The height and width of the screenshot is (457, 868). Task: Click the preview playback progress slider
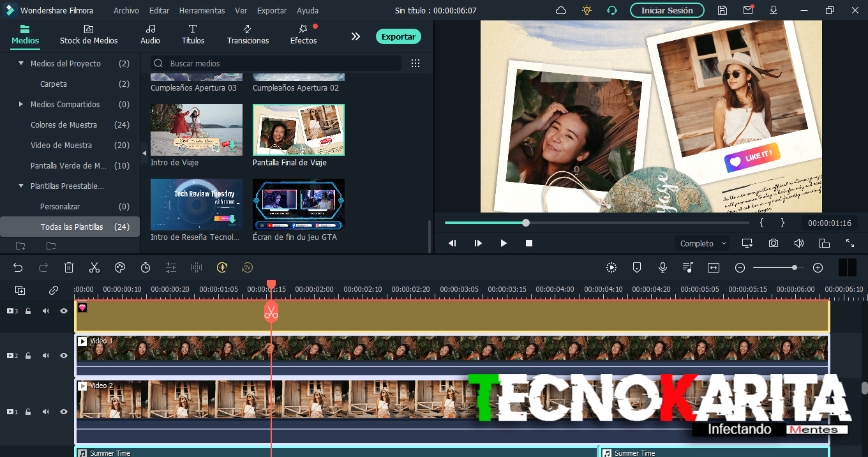point(597,223)
